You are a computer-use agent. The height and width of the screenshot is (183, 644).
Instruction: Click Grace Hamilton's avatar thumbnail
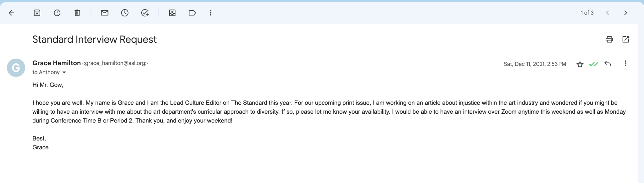16,68
